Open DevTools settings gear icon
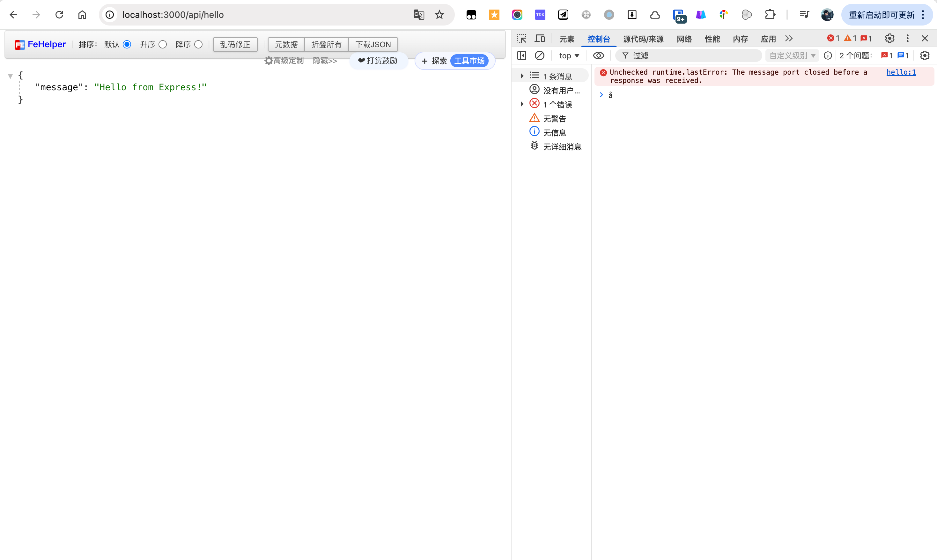 pyautogui.click(x=889, y=39)
